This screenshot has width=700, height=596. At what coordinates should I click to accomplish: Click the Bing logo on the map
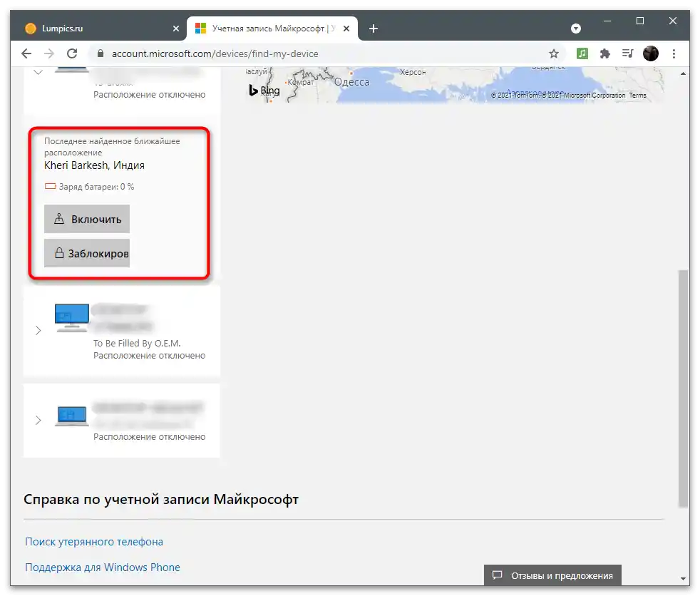tap(264, 91)
